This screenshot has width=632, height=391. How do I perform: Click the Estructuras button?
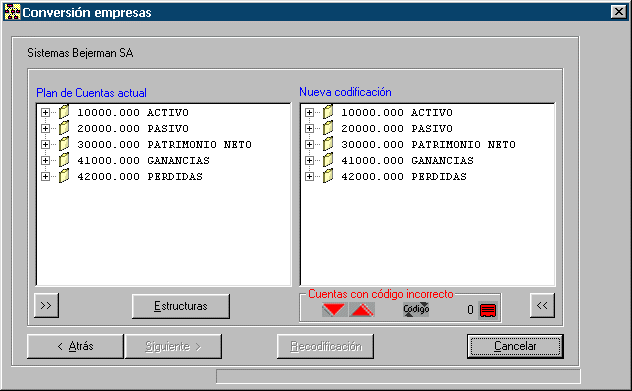pos(181,306)
